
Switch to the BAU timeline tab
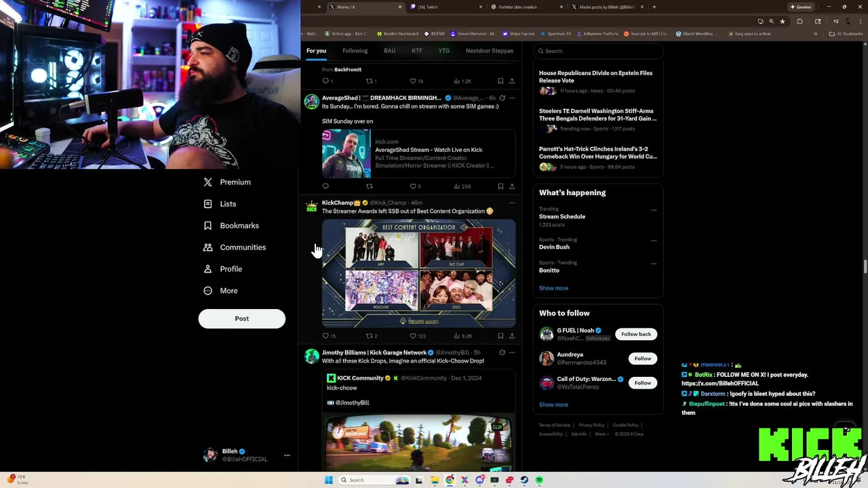point(389,51)
